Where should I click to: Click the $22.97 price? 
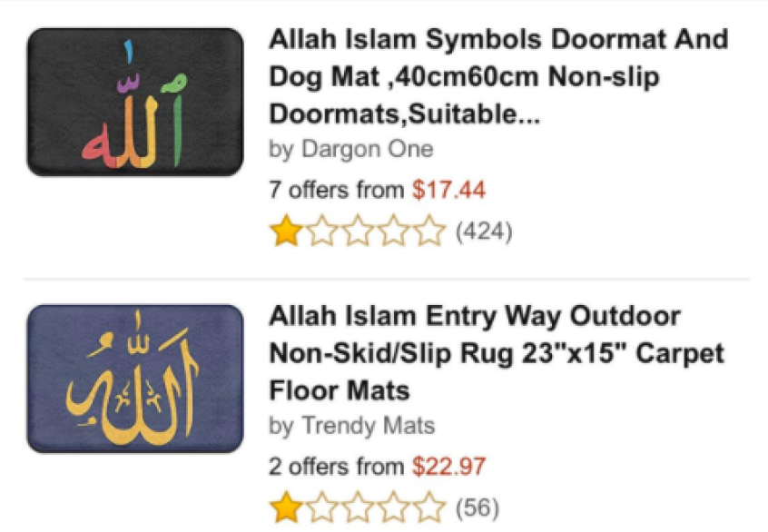(448, 467)
